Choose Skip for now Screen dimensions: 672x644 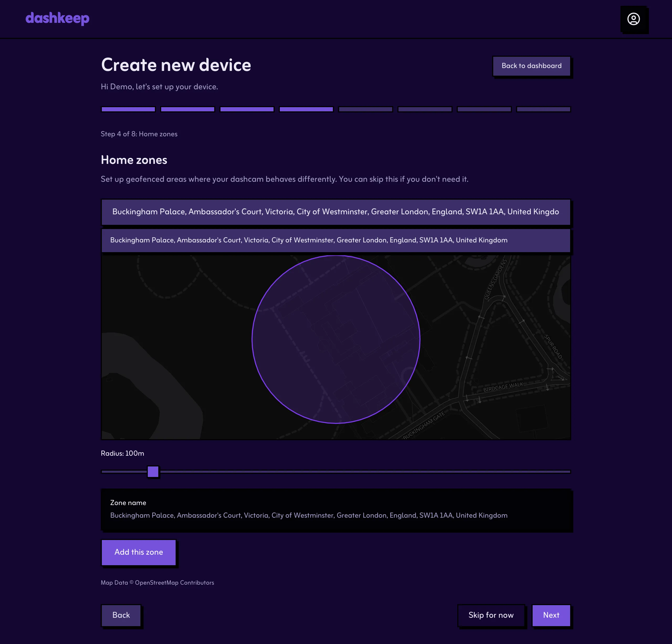[x=491, y=615]
